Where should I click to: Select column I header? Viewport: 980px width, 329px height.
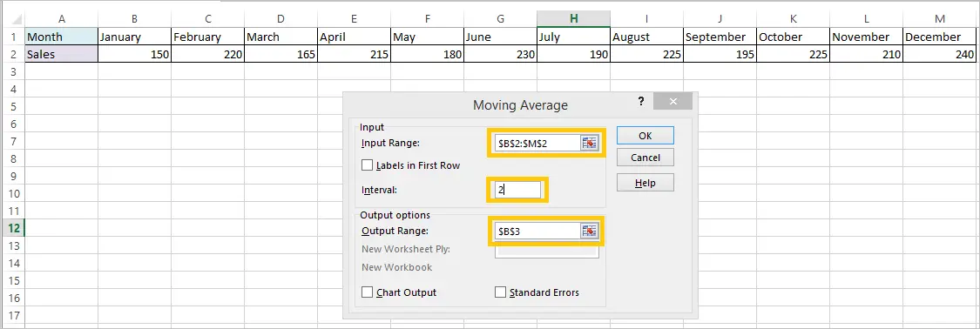coord(646,19)
